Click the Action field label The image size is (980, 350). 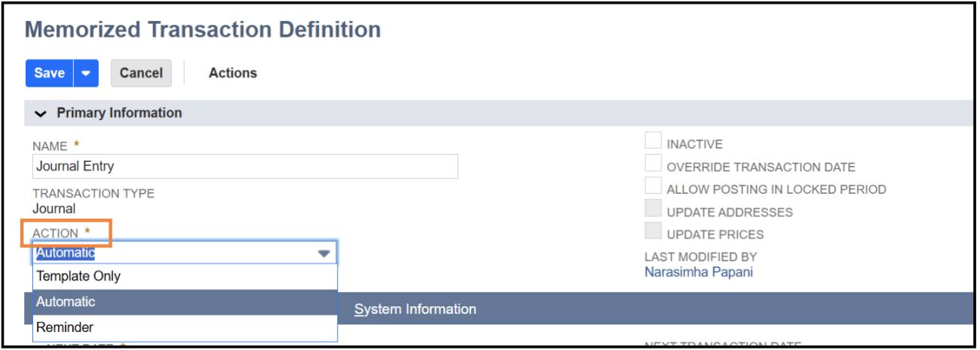(x=55, y=233)
